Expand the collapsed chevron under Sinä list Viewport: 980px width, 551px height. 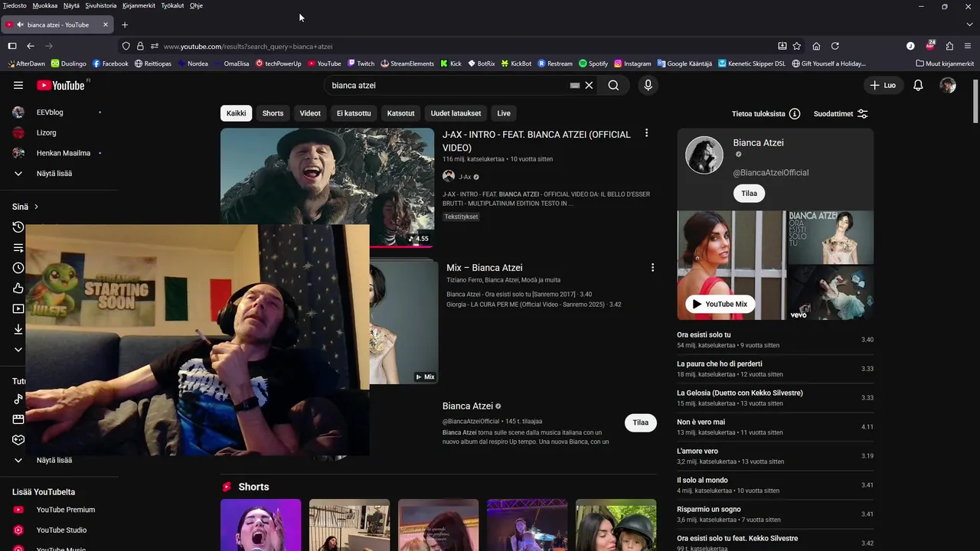[x=18, y=350]
